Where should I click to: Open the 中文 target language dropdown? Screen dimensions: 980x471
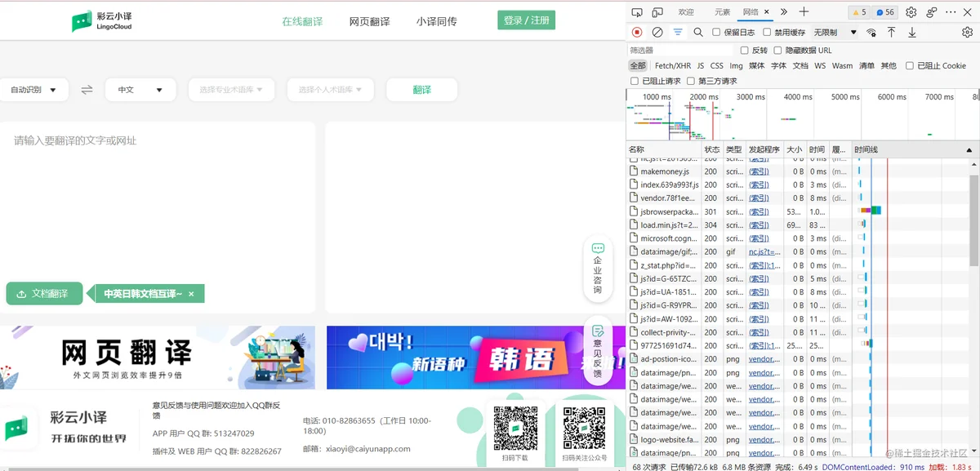[140, 90]
